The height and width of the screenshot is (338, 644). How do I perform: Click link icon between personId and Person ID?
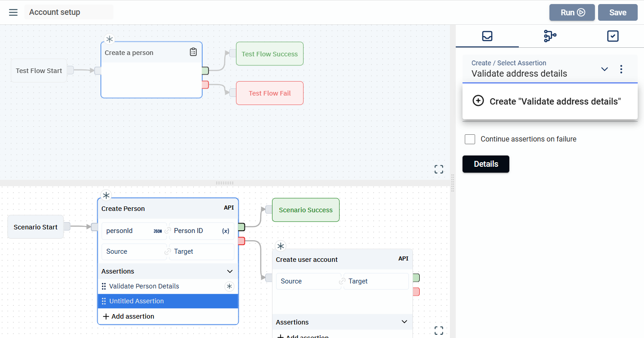coord(168,231)
